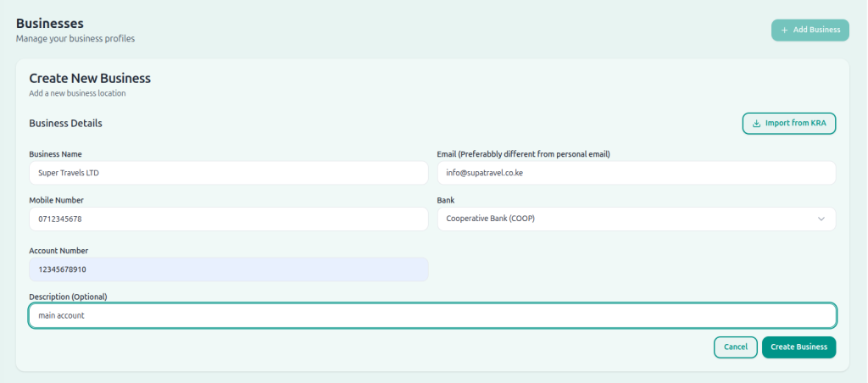
Task: Select the Mobile Number input field
Action: coord(229,219)
